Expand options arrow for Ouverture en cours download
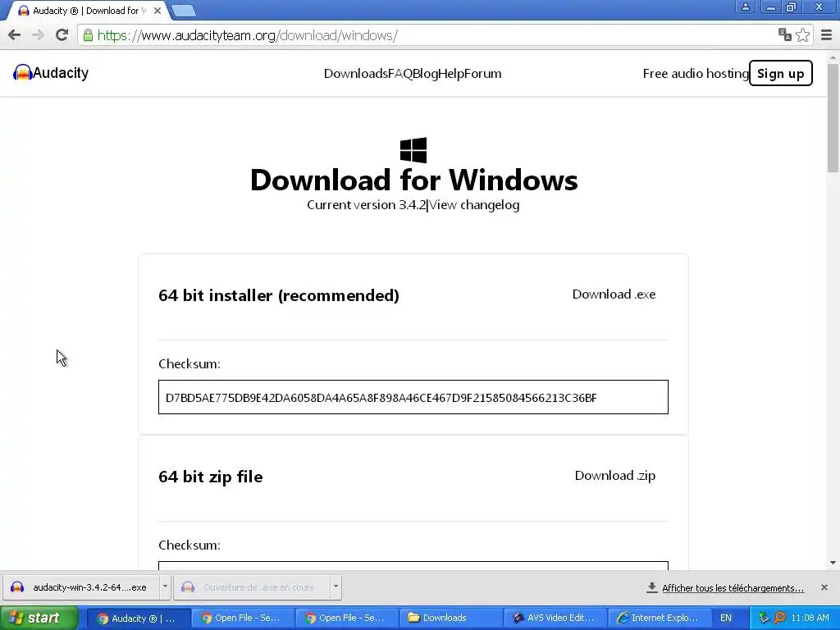This screenshot has width=840, height=630. 336,587
